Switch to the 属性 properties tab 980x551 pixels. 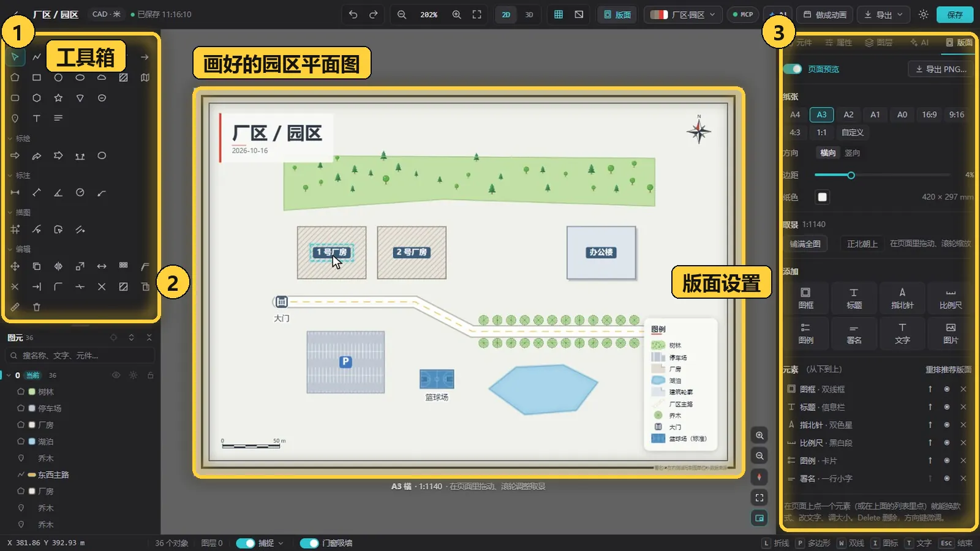839,42
